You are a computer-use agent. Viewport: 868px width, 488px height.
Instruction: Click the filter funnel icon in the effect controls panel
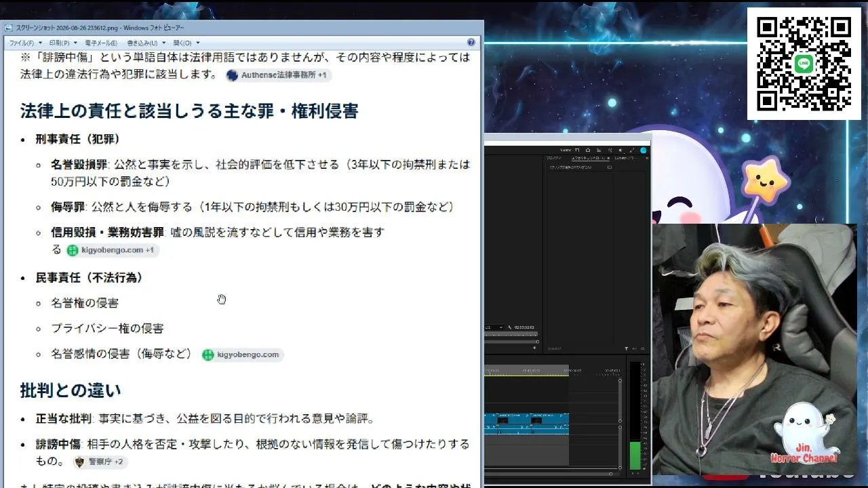(626, 349)
